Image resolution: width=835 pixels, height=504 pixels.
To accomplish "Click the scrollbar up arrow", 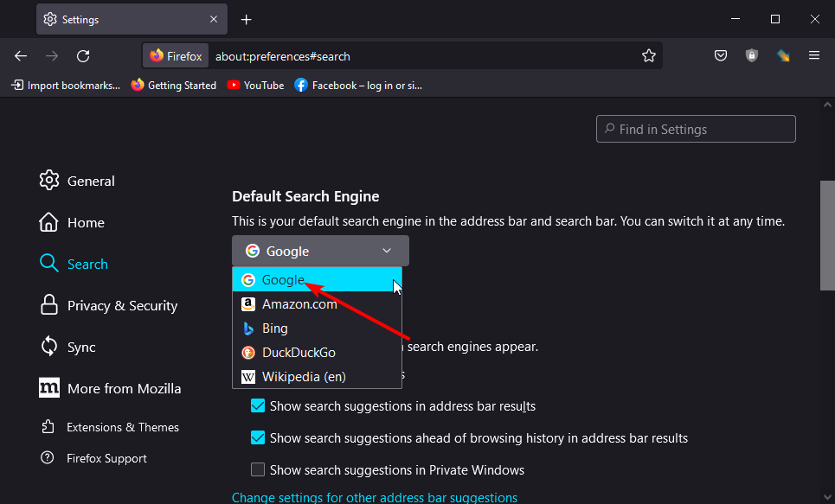I will click(x=827, y=105).
